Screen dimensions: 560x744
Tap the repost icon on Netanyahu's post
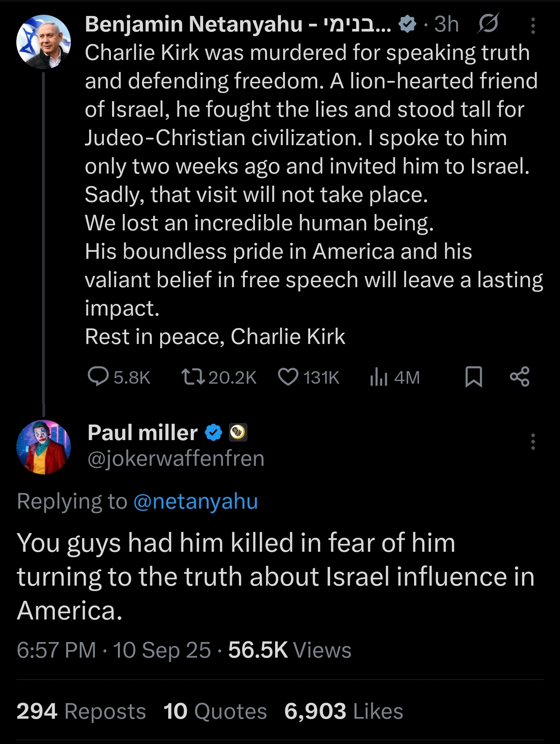click(193, 377)
